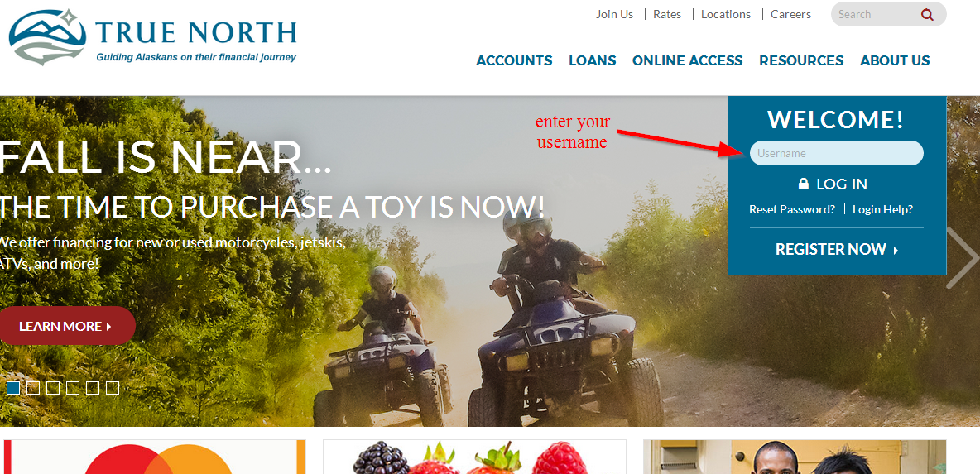Advance carousel with right chevron arrow
The width and height of the screenshot is (980, 474).
tap(963, 257)
